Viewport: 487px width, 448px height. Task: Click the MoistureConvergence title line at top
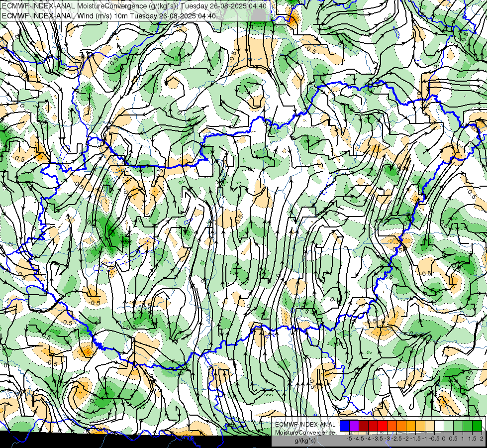tap(134, 6)
